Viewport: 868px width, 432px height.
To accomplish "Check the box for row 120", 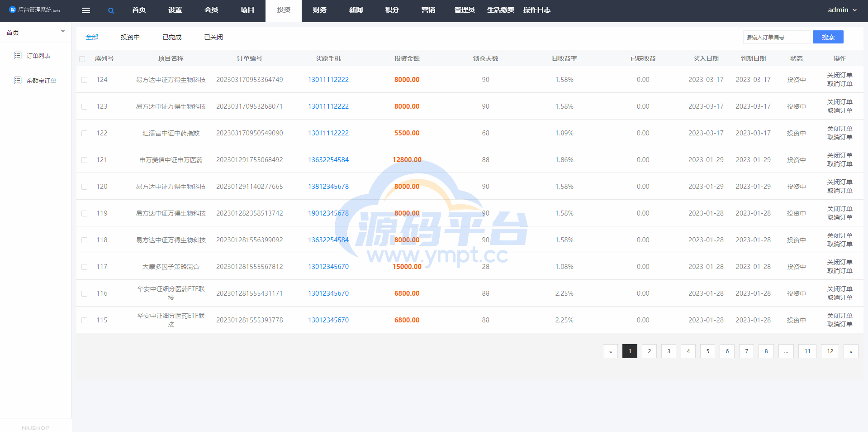I will 84,187.
